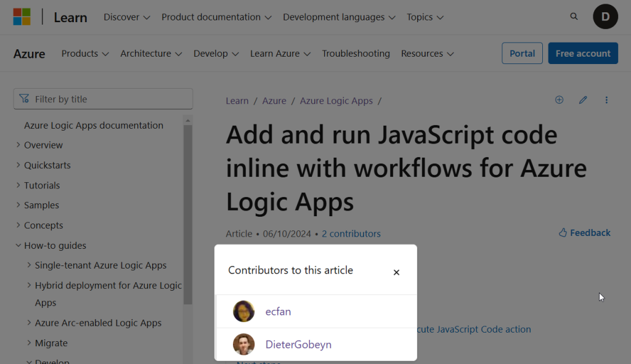Click the Free account button

click(583, 53)
